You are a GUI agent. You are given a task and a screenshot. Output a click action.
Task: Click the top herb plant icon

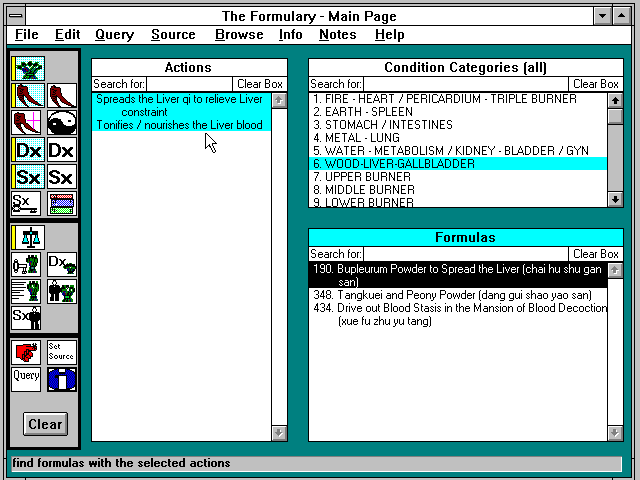coord(28,68)
